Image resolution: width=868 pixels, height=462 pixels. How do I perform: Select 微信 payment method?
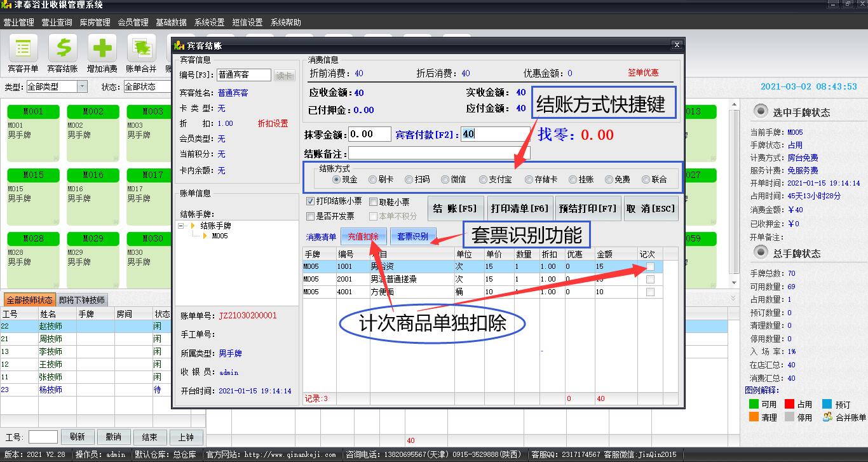445,180
